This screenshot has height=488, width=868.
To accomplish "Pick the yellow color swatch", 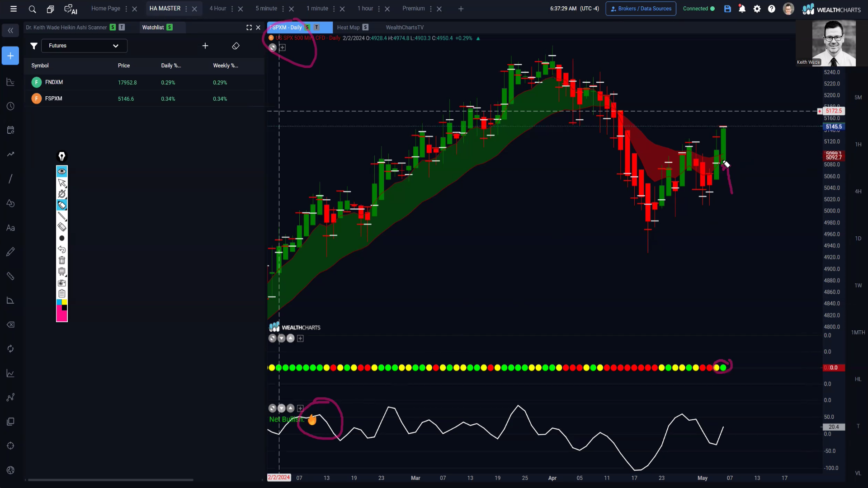I will tap(65, 302).
